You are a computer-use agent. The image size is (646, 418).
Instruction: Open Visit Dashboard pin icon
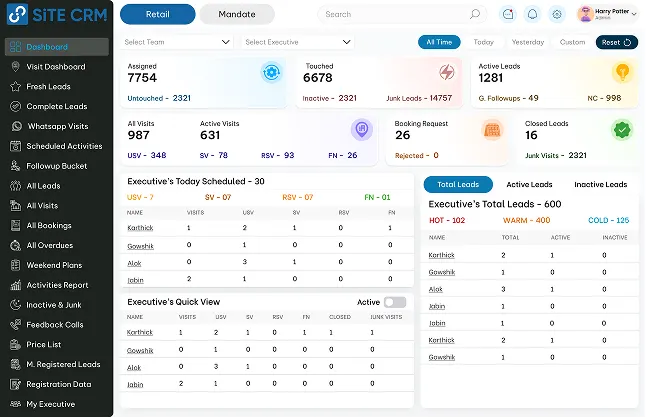pyautogui.click(x=15, y=67)
